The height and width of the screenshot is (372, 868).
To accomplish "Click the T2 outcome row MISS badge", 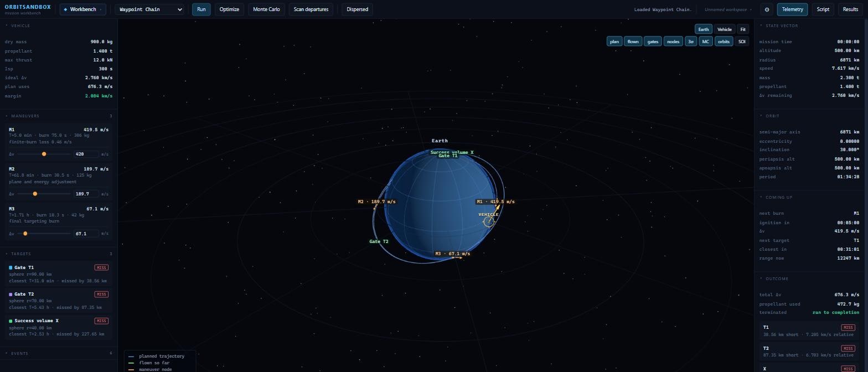I will pyautogui.click(x=848, y=348).
